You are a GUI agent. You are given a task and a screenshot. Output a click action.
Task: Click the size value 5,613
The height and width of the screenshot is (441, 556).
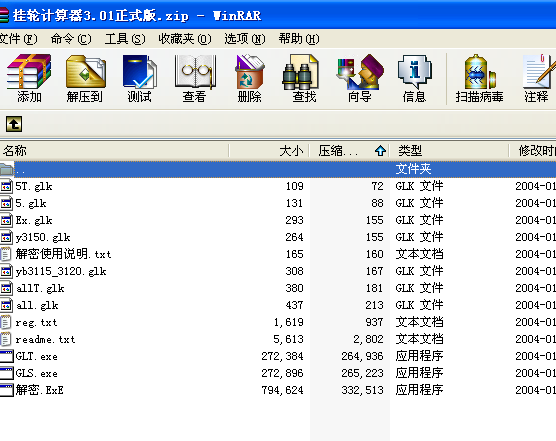click(288, 339)
